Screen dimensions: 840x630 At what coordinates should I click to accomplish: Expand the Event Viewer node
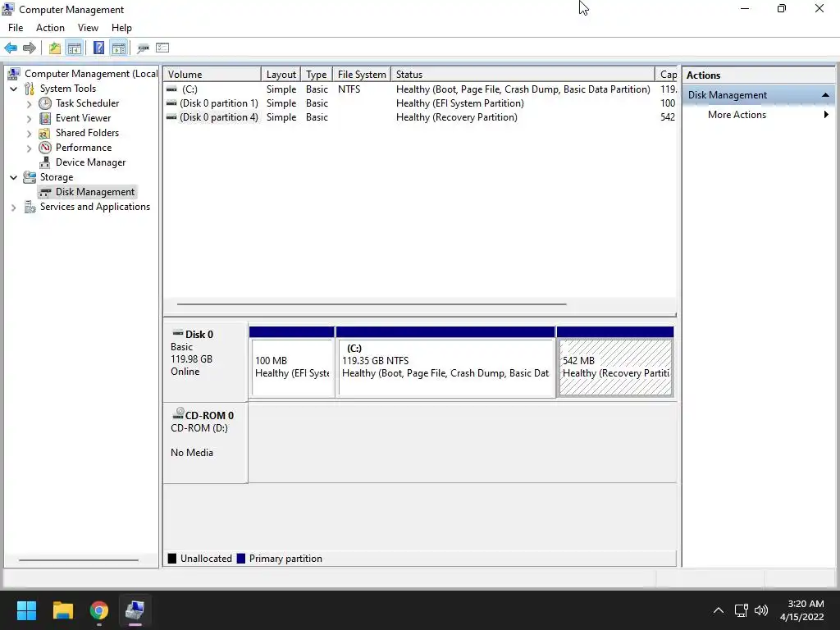coord(30,118)
